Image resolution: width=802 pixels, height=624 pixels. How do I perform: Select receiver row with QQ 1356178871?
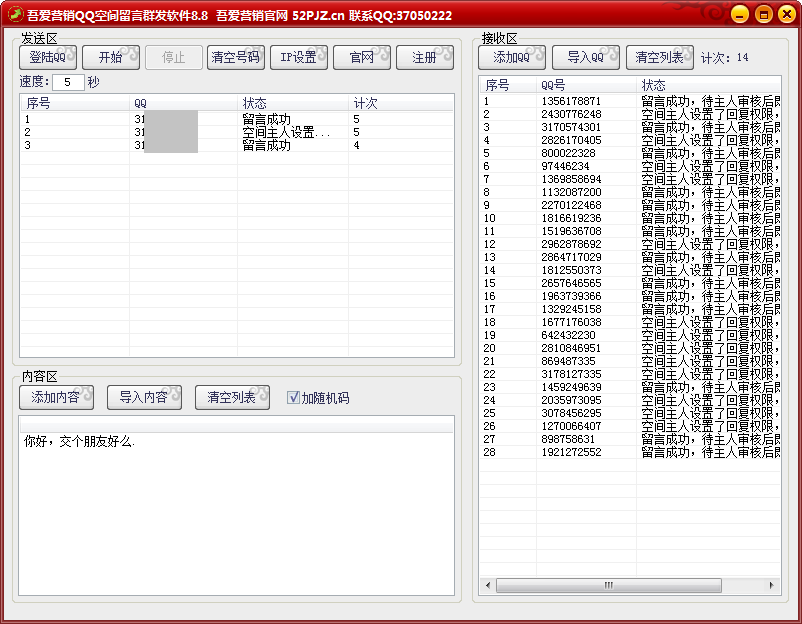click(571, 101)
